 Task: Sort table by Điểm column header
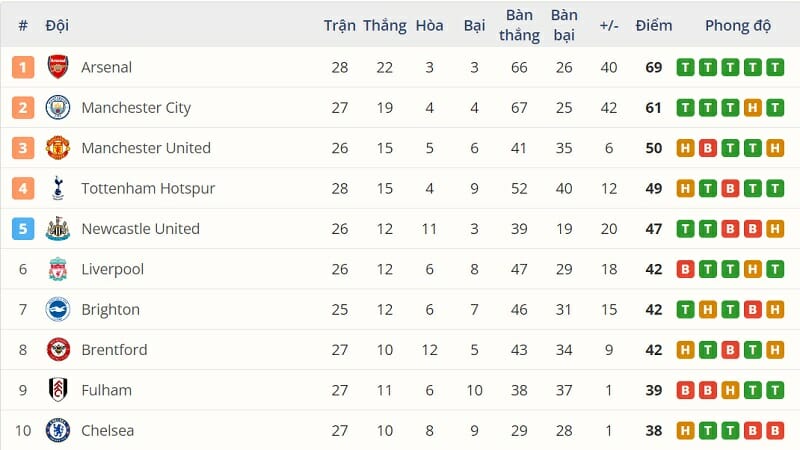pyautogui.click(x=654, y=25)
